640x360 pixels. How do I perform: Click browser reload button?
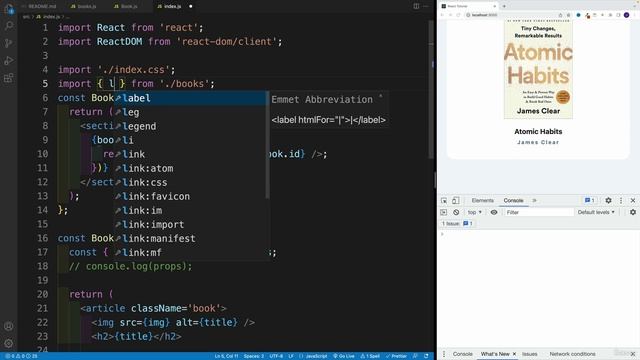coord(458,15)
